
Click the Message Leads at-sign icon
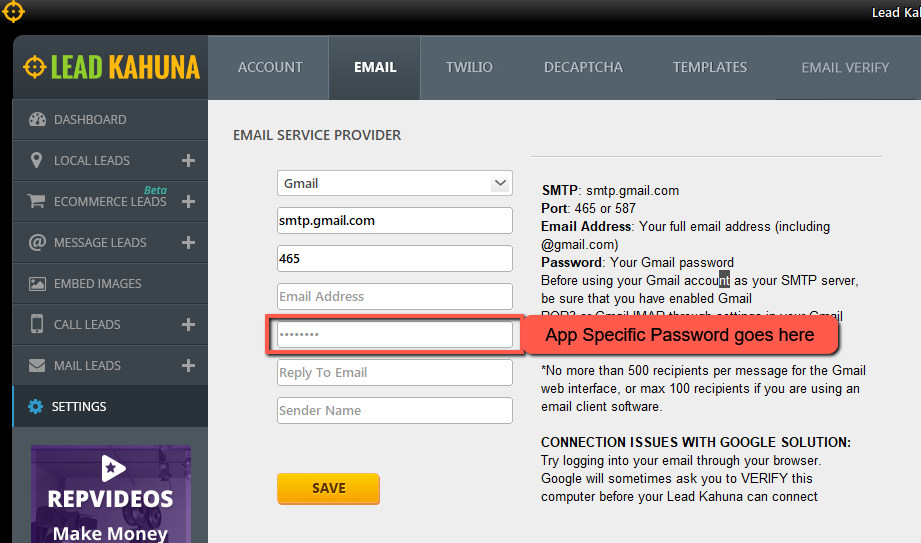38,242
